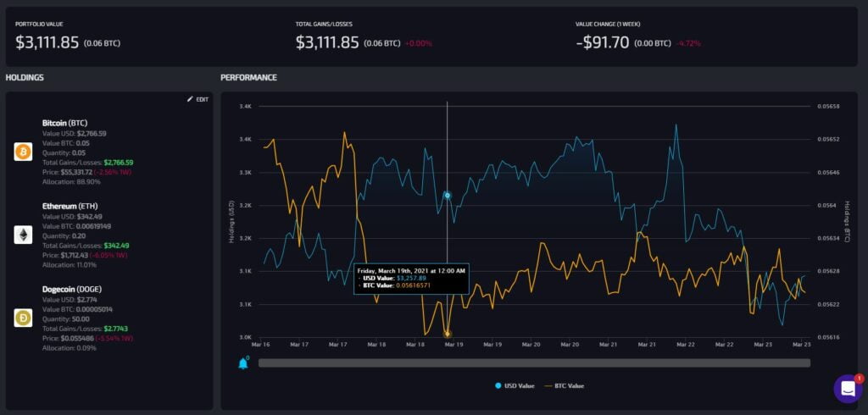This screenshot has height=415, width=868.
Task: Click the Bitcoin coin icon
Action: coord(23,152)
